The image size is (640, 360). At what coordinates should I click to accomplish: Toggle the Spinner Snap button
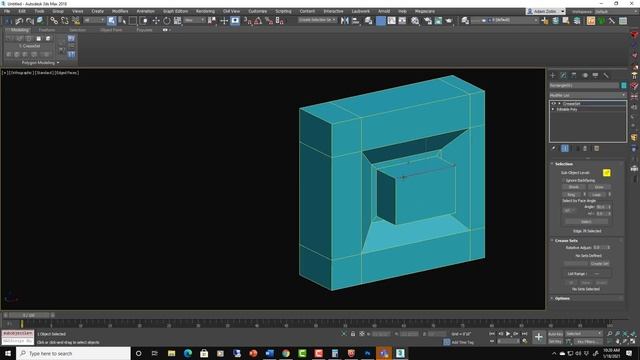point(280,20)
